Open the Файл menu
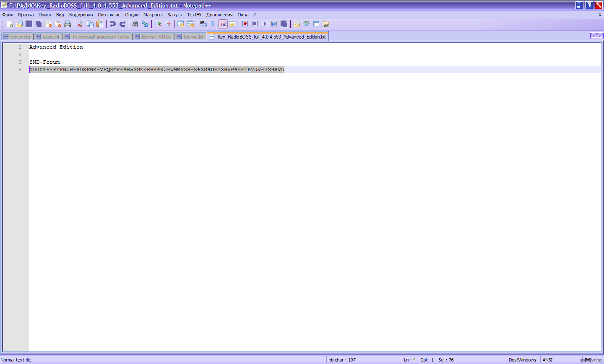The image size is (604, 364). click(8, 15)
